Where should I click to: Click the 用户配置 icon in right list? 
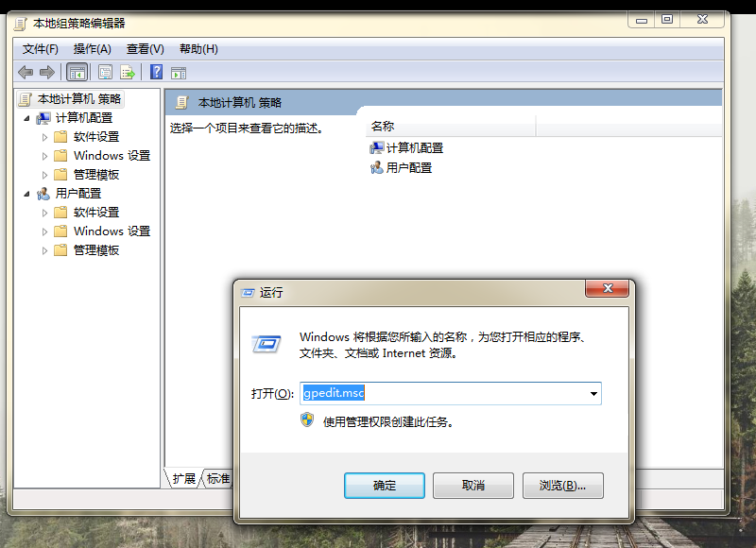click(x=376, y=168)
